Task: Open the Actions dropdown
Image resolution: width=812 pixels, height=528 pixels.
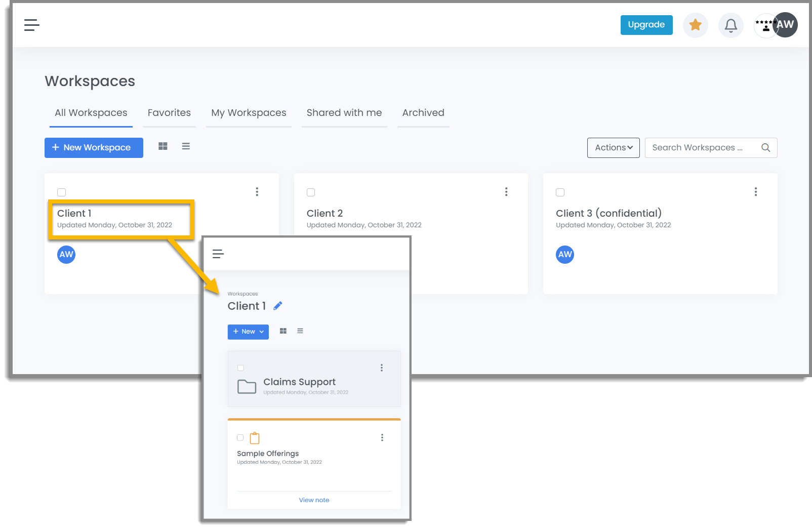Action: (x=613, y=147)
